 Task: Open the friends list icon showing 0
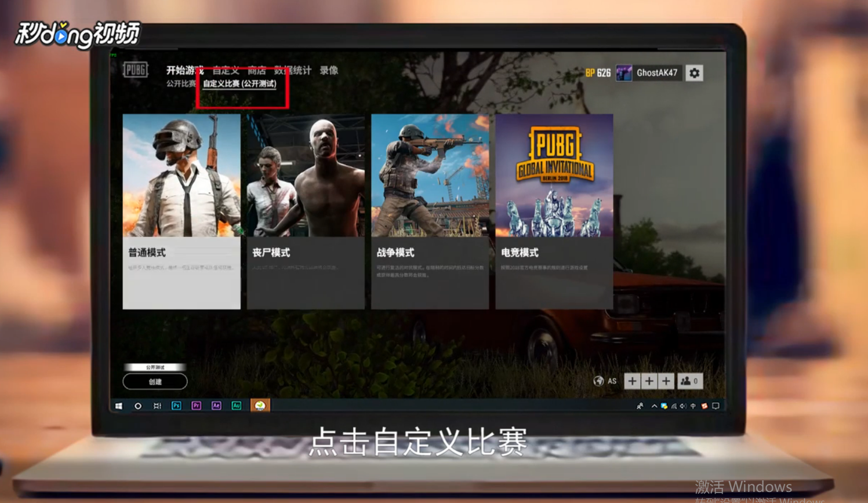click(689, 381)
